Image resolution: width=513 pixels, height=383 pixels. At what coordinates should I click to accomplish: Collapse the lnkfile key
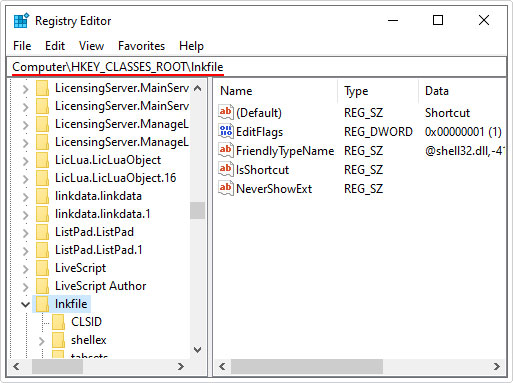pos(25,304)
